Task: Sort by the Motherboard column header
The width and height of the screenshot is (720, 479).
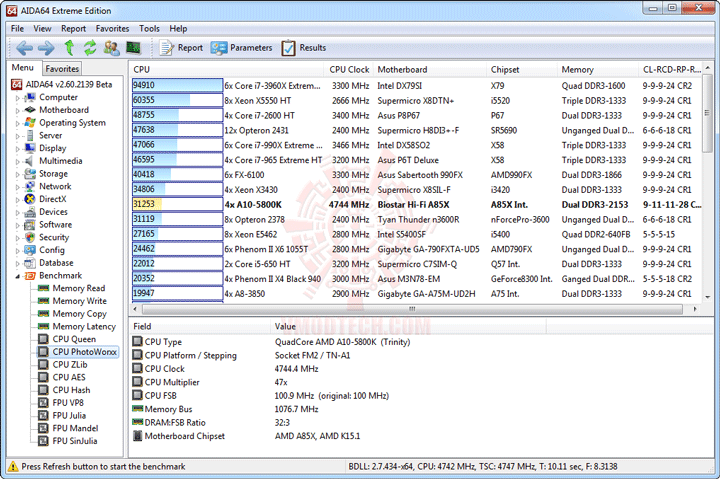Action: pyautogui.click(x=430, y=69)
